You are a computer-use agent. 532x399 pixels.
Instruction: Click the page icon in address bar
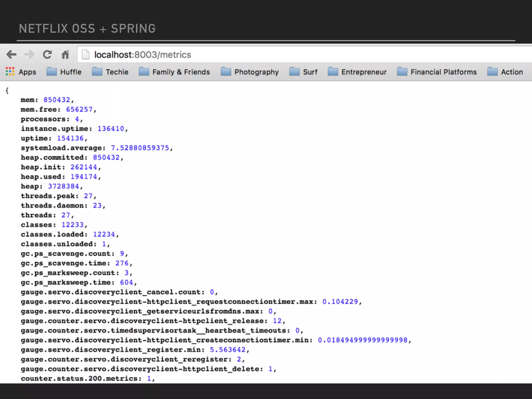click(x=85, y=55)
